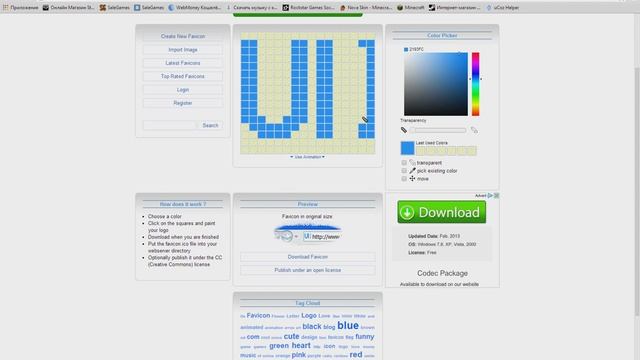
Task: Select the large blue last used color swatch
Action: coord(407,148)
